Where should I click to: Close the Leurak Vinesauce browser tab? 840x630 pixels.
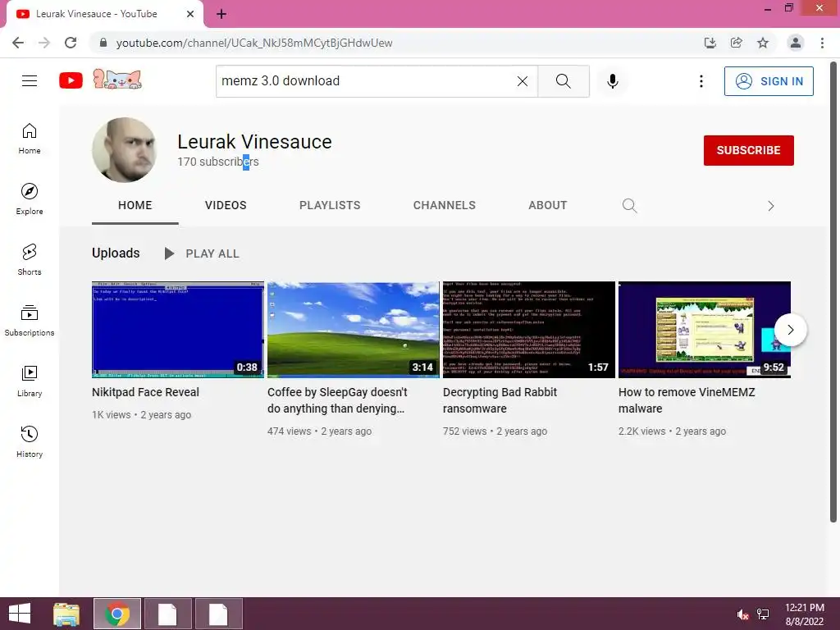[190, 15]
